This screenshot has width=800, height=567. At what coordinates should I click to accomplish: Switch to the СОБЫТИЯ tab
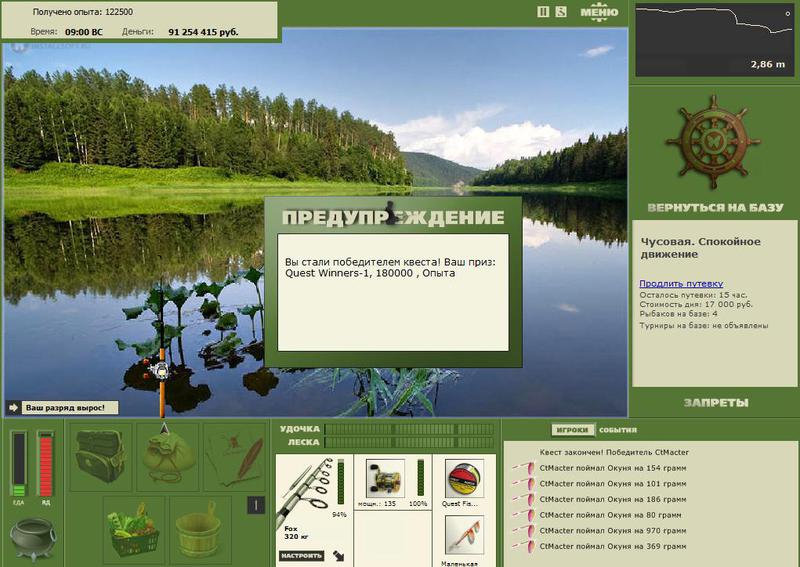click(618, 430)
